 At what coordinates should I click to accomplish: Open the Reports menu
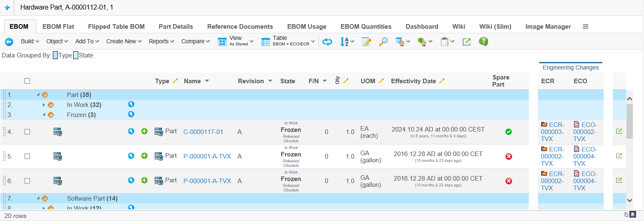(x=161, y=41)
